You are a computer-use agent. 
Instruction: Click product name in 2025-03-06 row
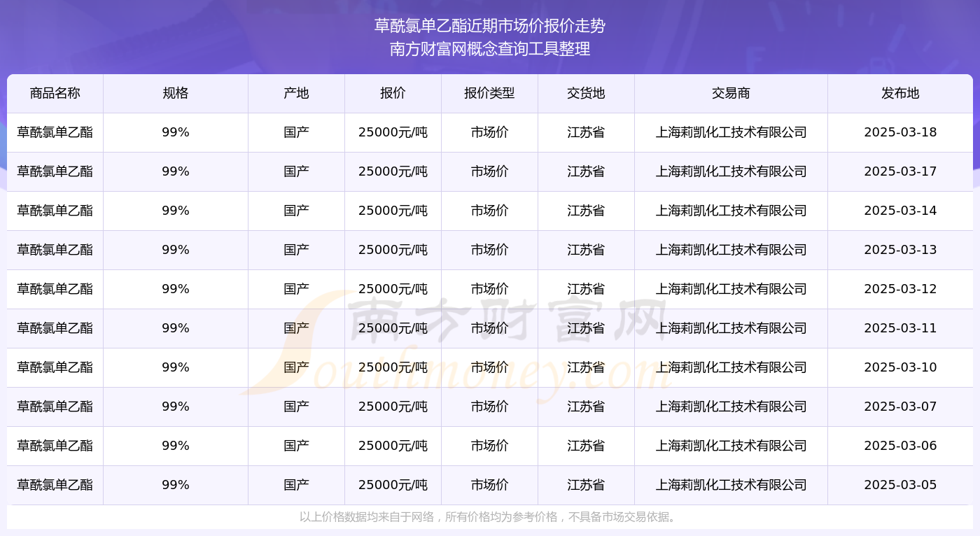click(x=55, y=446)
